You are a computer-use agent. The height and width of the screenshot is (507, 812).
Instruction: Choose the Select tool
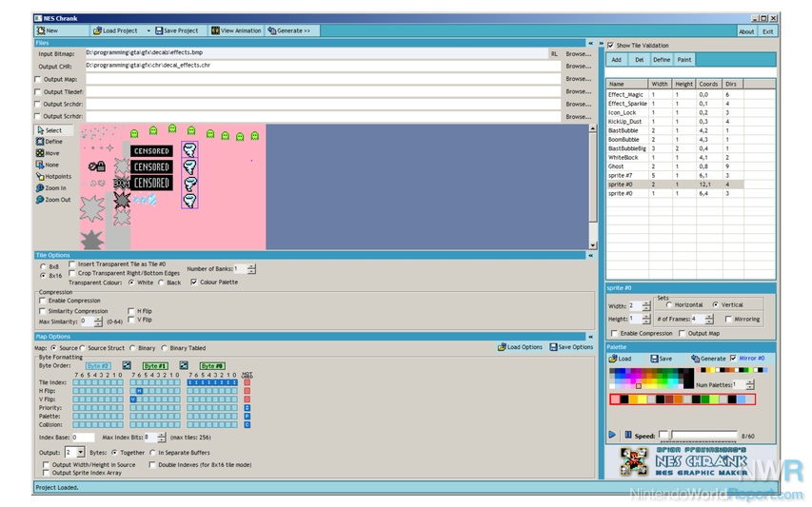(x=54, y=130)
